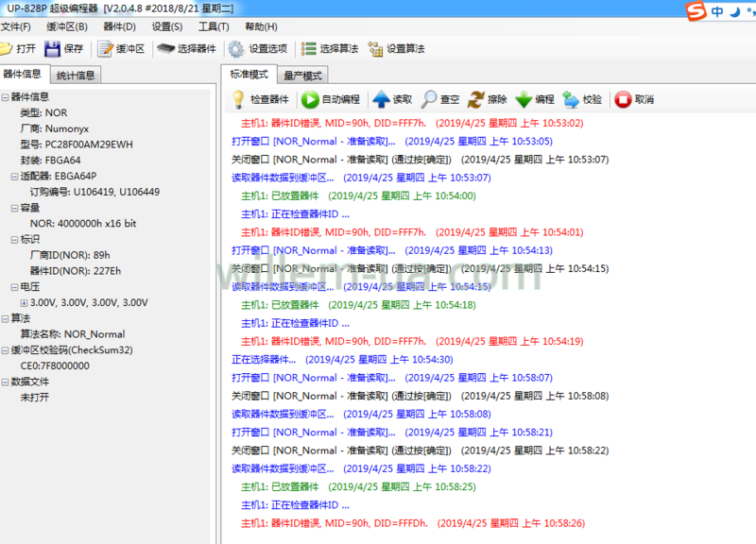756x544 pixels.
Task: Click 打开窗口 log line at 10:58:07
Action: (x=392, y=378)
